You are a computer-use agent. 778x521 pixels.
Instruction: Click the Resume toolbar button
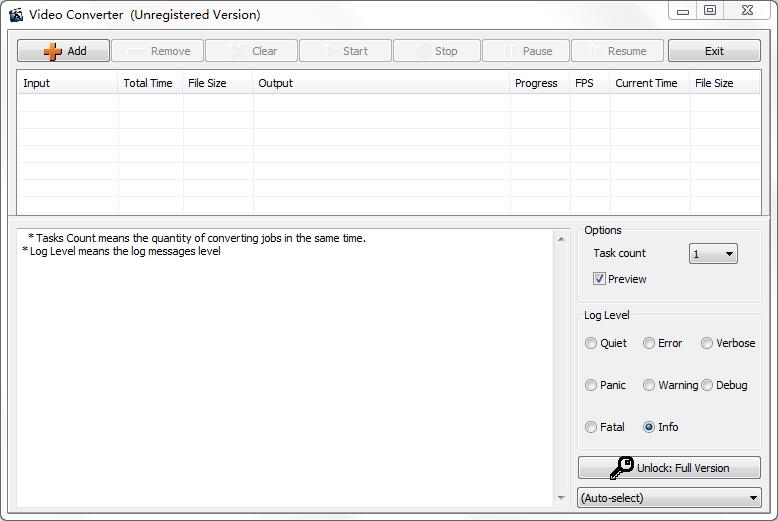click(x=617, y=51)
